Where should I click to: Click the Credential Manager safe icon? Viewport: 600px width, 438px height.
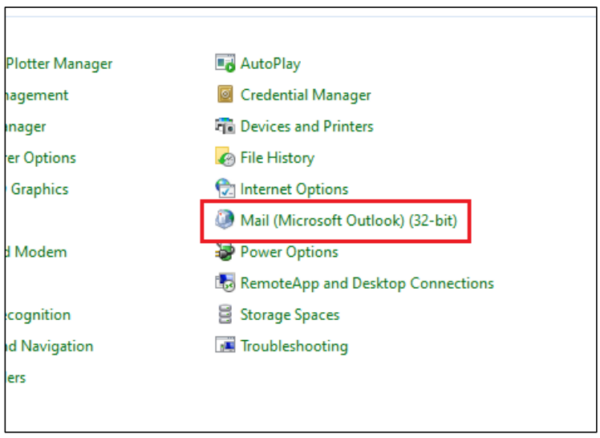pos(225,95)
